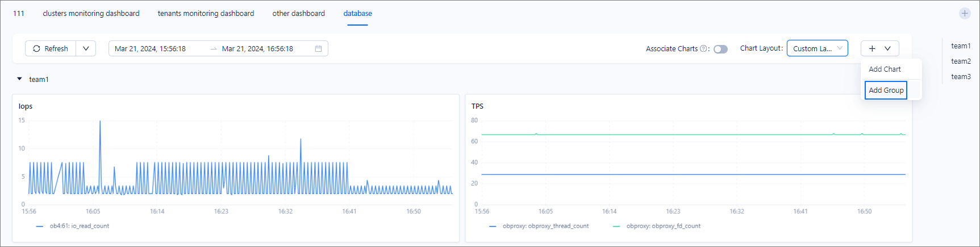Screen dimensions: 980x247
Task: Switch to tenants monitoring dashboard tab
Action: coord(206,14)
